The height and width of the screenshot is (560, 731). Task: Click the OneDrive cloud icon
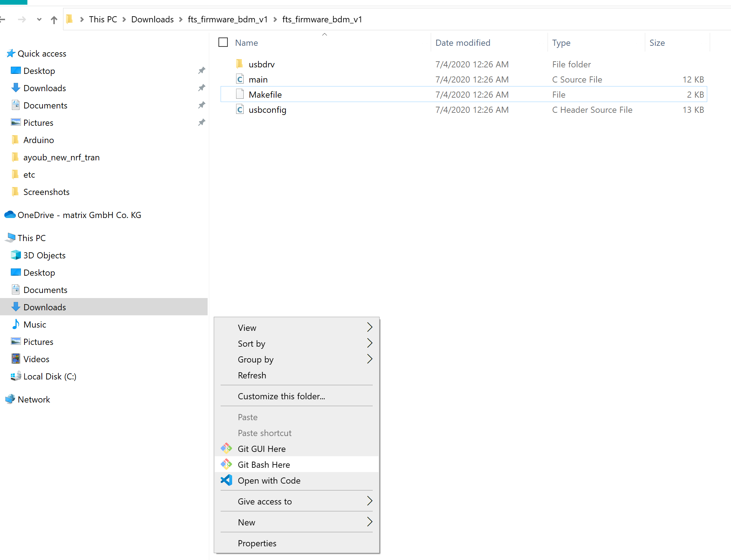(10, 215)
